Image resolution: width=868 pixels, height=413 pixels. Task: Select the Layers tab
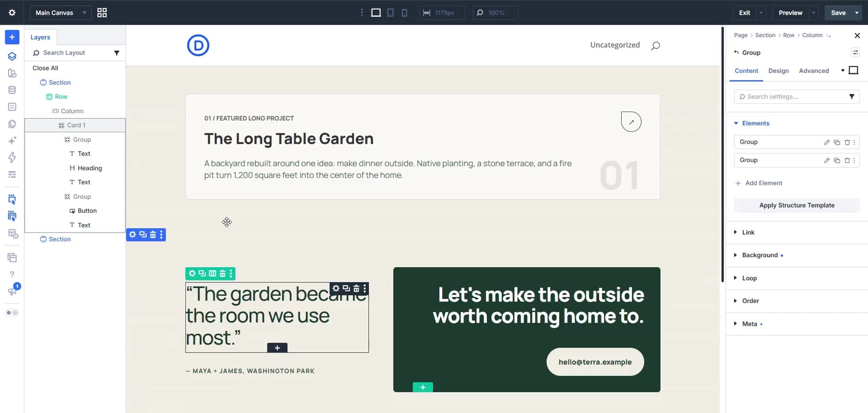(41, 37)
